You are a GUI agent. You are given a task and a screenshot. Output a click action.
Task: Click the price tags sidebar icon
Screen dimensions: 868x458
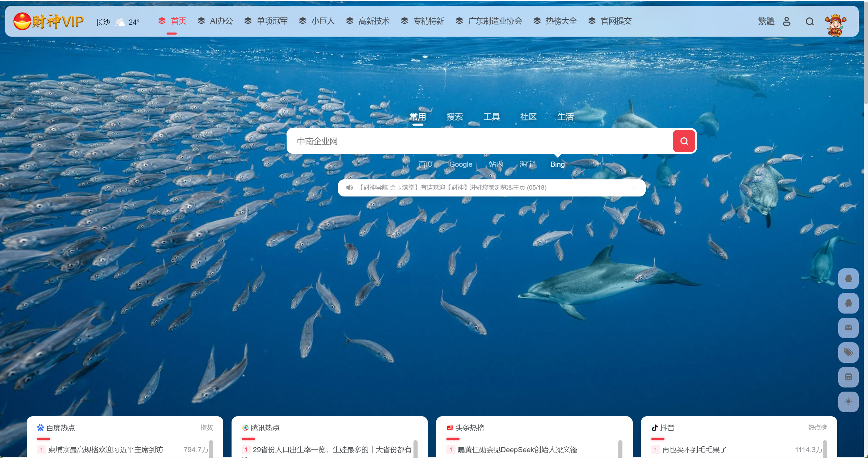point(848,352)
